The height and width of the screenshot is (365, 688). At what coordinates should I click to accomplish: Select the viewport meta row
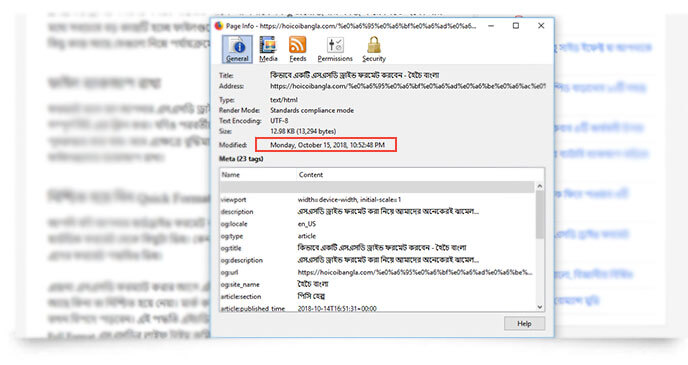(x=377, y=200)
